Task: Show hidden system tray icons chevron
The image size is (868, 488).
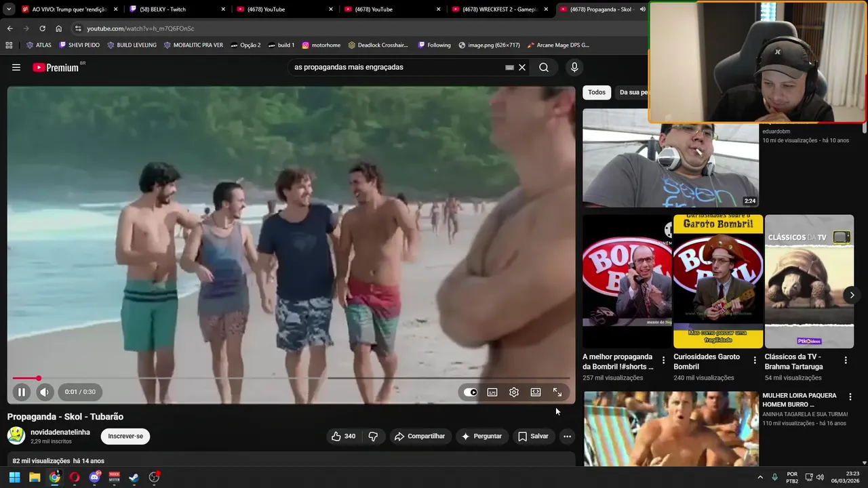Action: point(760,477)
